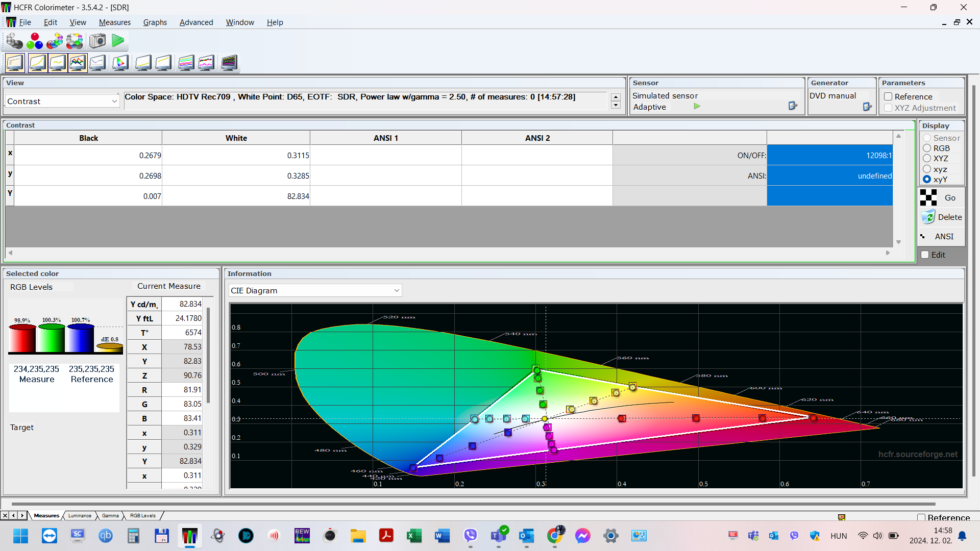
Task: Open the saturation luminance graph icon
Action: [206, 63]
